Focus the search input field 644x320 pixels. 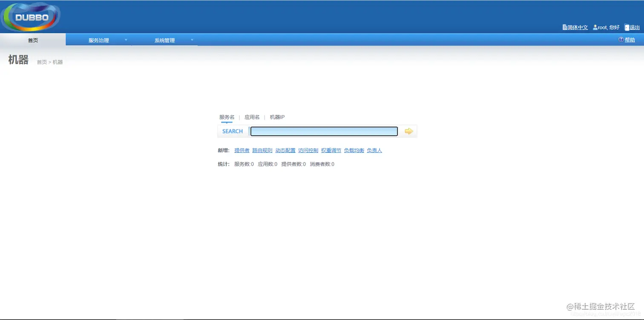(x=324, y=131)
